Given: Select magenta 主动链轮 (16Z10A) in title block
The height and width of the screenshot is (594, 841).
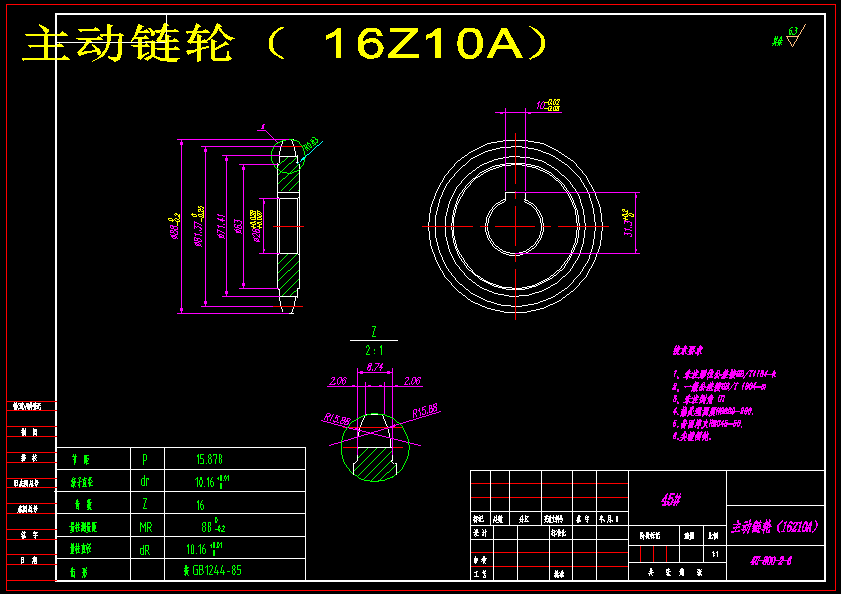Looking at the screenshot, I should coord(774,527).
